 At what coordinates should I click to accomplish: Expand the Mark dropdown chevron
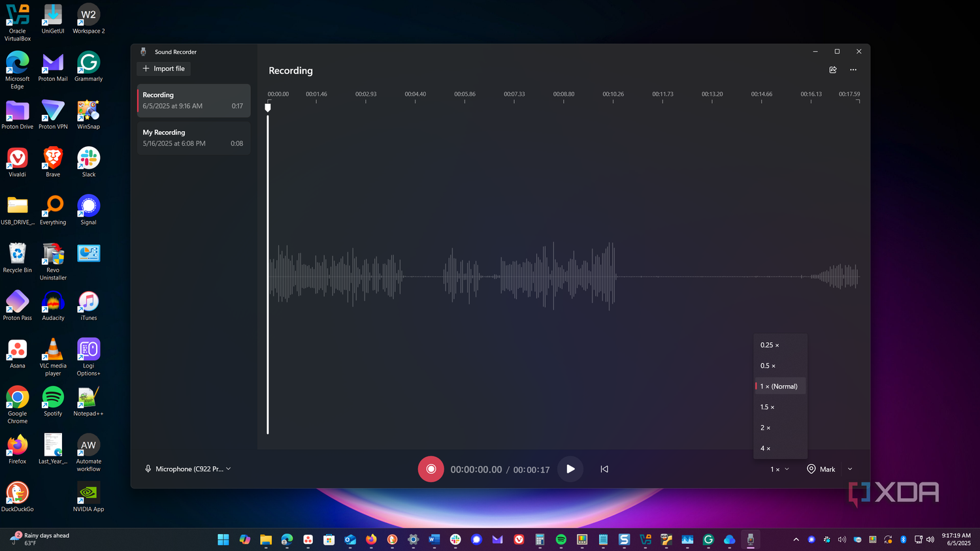pos(850,469)
